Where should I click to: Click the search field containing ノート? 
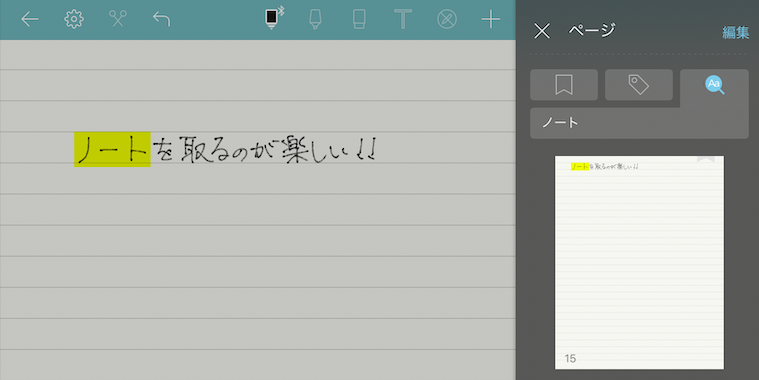[639, 123]
